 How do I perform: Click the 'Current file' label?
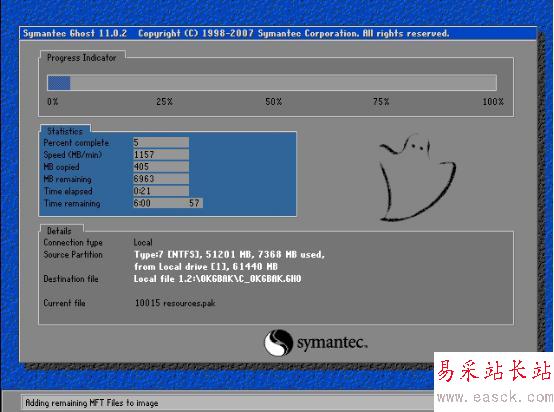click(x=64, y=303)
